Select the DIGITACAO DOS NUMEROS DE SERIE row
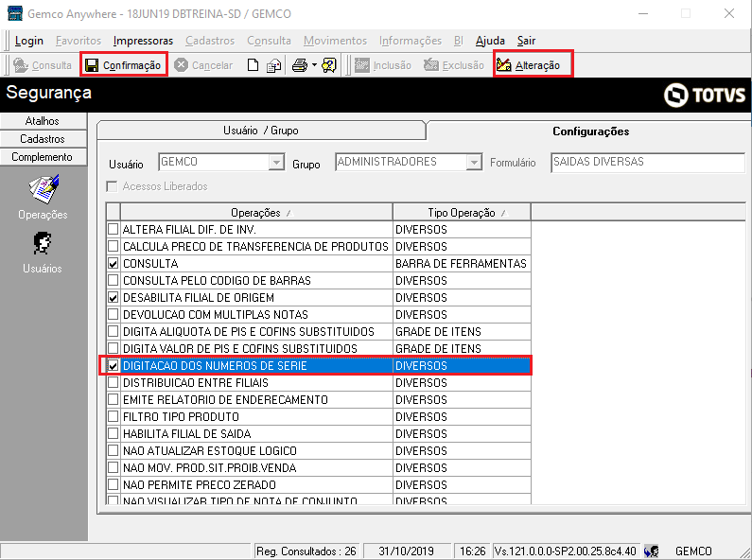This screenshot has width=752, height=560. click(x=319, y=366)
